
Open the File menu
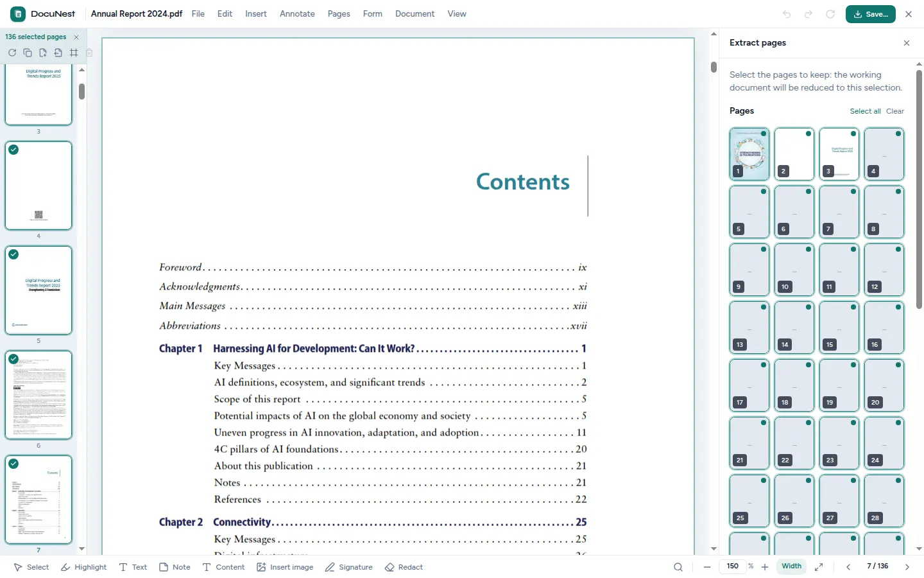[x=198, y=13]
